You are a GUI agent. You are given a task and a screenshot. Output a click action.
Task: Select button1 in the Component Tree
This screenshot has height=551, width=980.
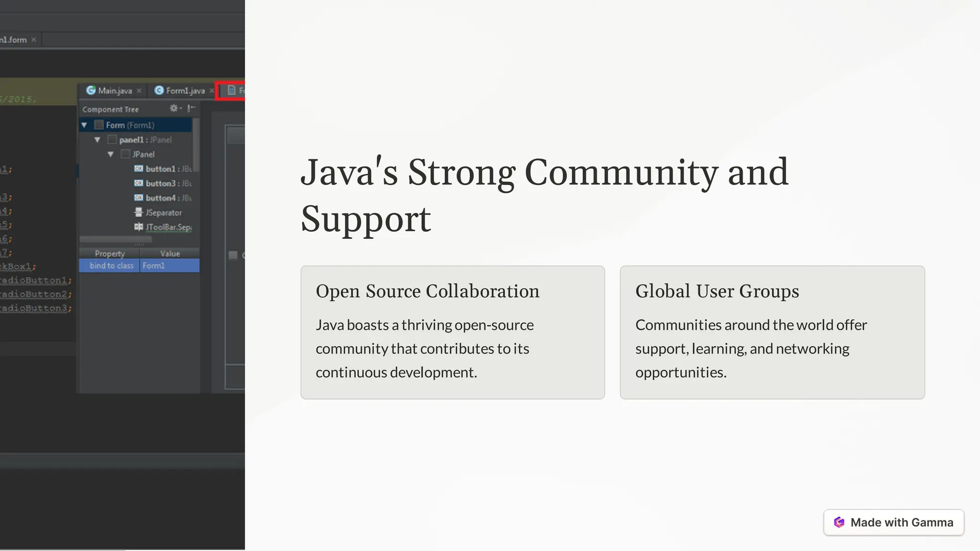(x=136, y=169)
